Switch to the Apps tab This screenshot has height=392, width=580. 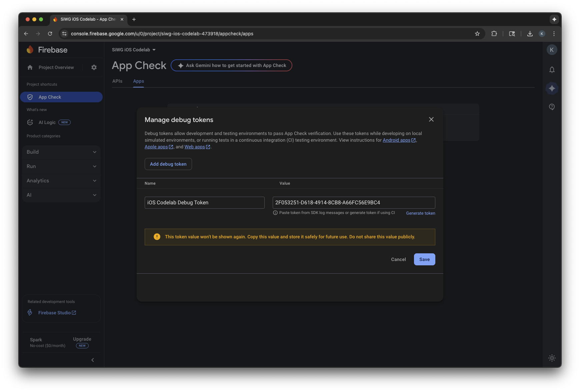click(x=138, y=81)
